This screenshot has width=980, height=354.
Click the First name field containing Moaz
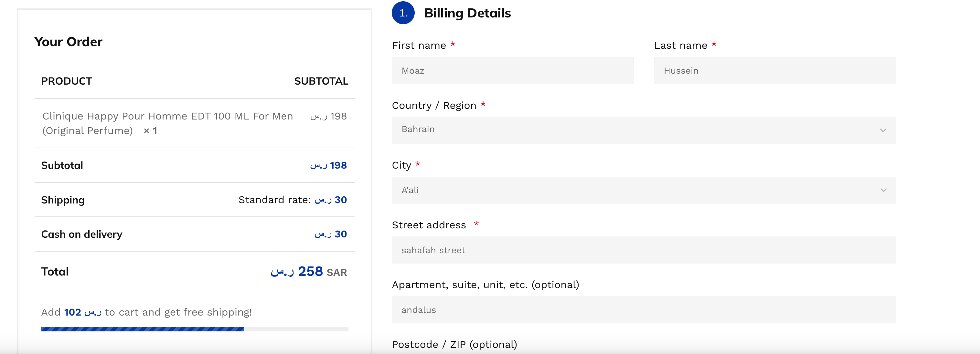pos(512,71)
